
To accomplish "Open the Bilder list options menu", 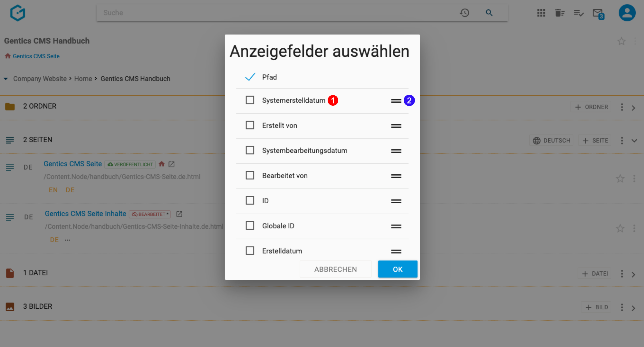I will click(622, 307).
